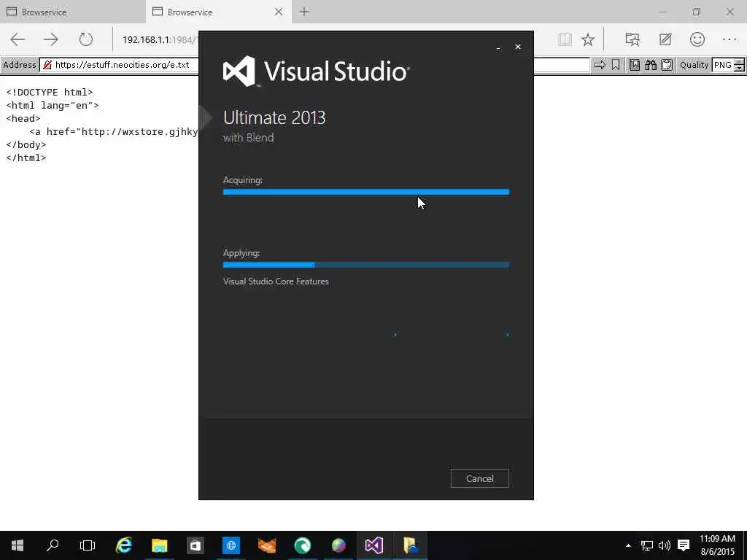
Task: Open the blue globe app on taskbar
Action: [x=231, y=545]
